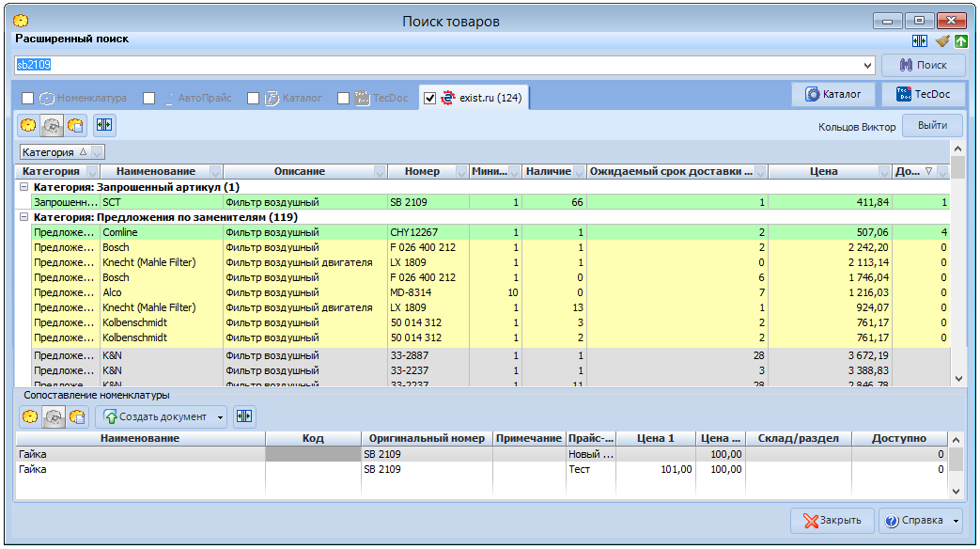Viewport: 980px width, 549px height.
Task: Switch to the Каталог tab label
Action: pos(302,98)
